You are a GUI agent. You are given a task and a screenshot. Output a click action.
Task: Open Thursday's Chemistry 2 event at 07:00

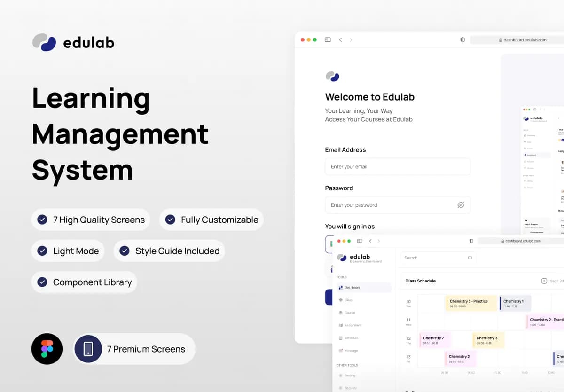(x=435, y=340)
